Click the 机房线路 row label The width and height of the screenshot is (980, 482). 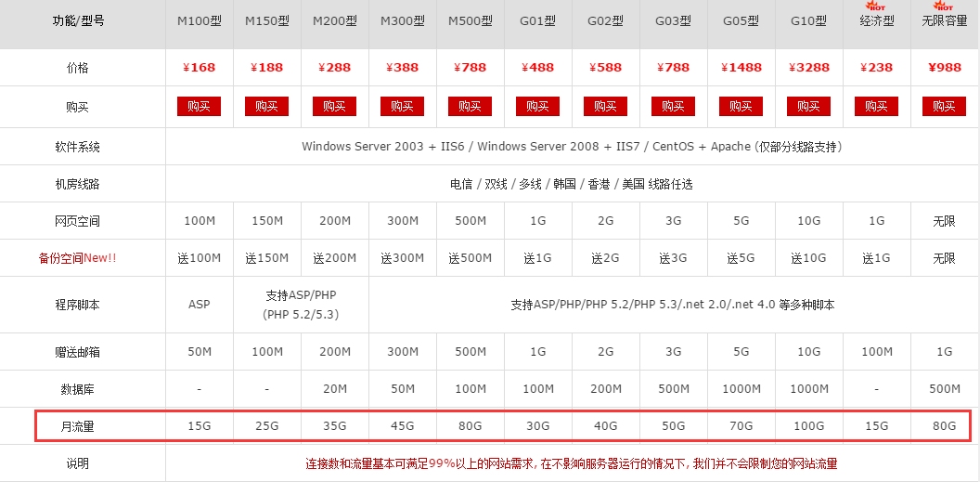(78, 184)
